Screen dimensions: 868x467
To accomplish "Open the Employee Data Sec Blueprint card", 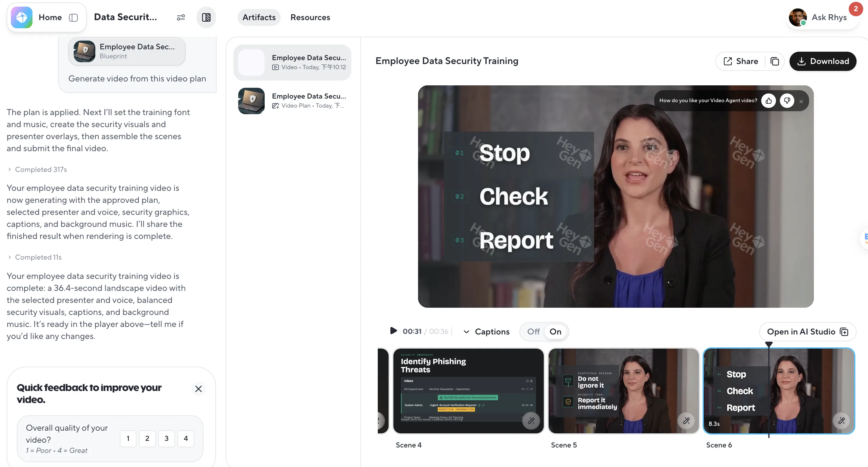I will tap(127, 51).
